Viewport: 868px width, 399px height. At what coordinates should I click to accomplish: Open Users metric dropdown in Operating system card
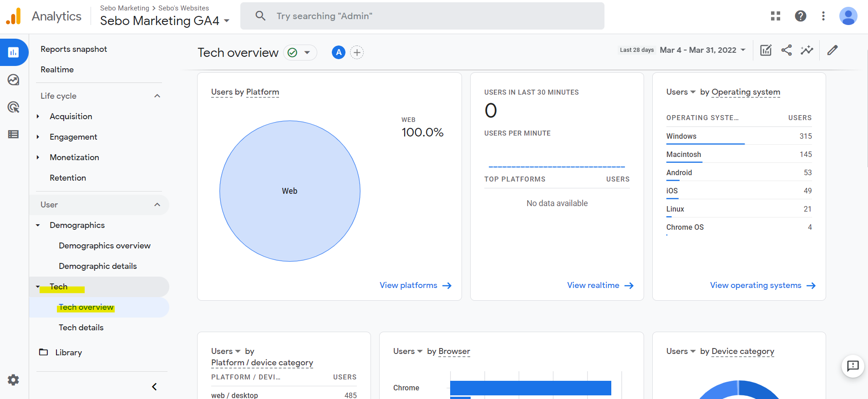681,92
